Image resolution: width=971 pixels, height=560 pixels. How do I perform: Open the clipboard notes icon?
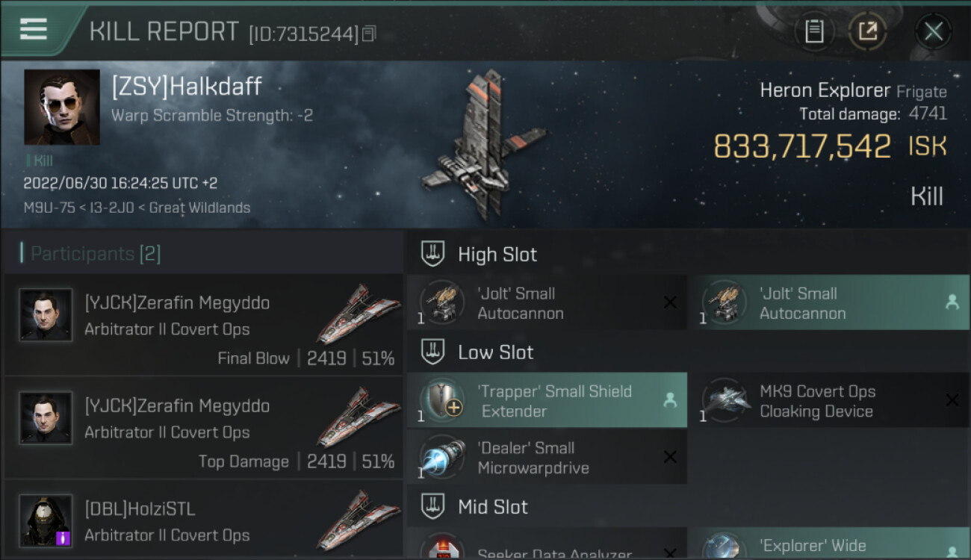[814, 31]
